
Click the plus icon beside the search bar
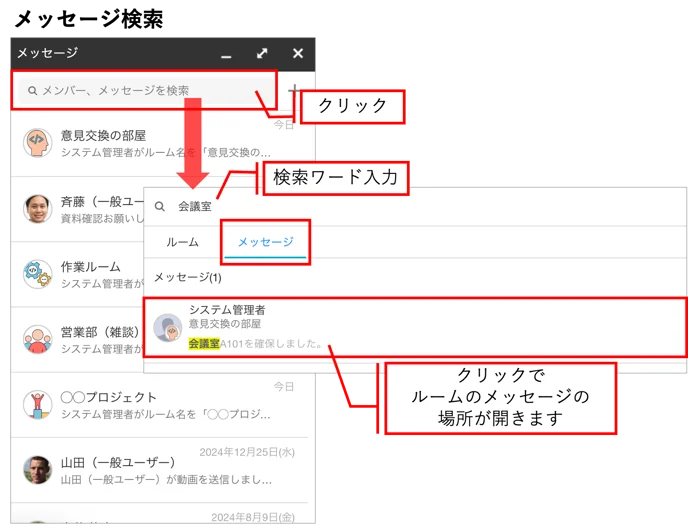(294, 90)
